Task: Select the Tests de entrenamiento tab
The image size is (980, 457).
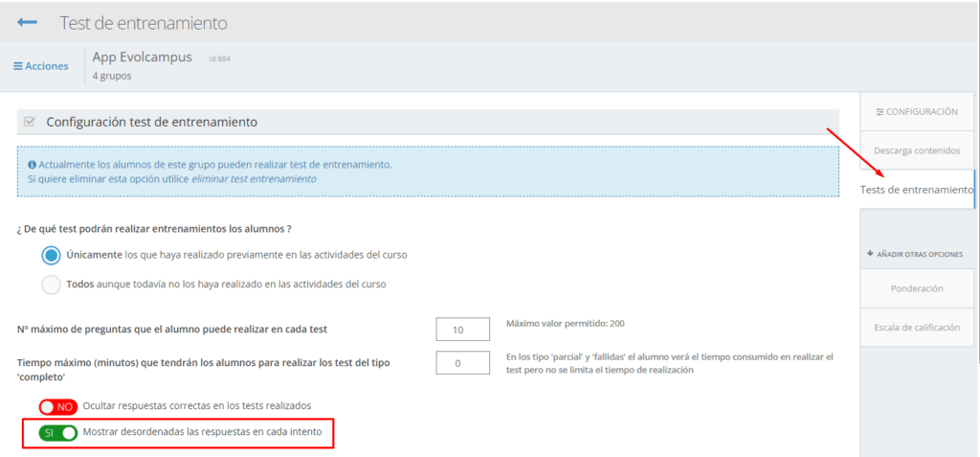Action: click(x=916, y=190)
